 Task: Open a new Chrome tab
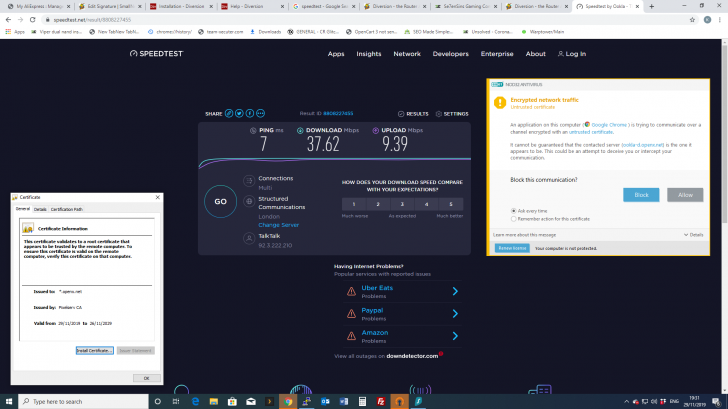click(x=651, y=6)
